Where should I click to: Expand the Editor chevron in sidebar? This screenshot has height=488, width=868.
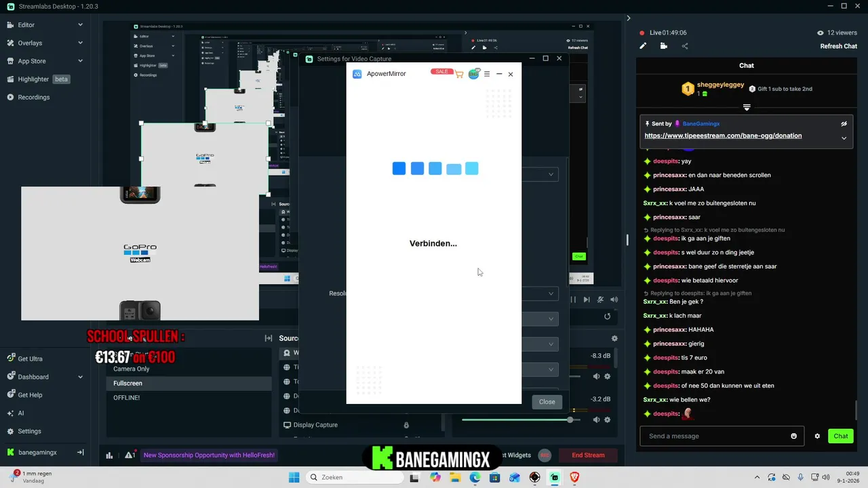(80, 25)
